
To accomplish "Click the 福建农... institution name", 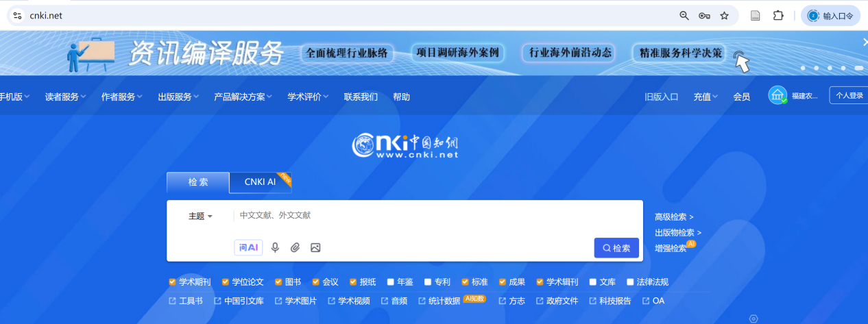I will [804, 97].
